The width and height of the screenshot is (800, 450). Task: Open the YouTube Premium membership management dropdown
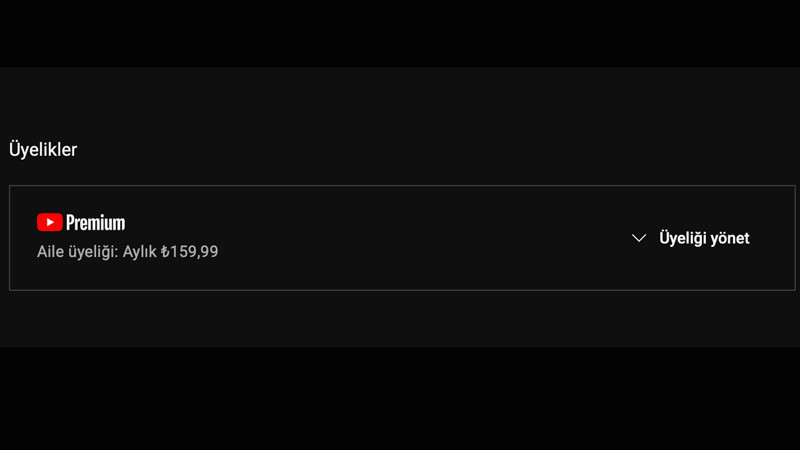pos(690,238)
